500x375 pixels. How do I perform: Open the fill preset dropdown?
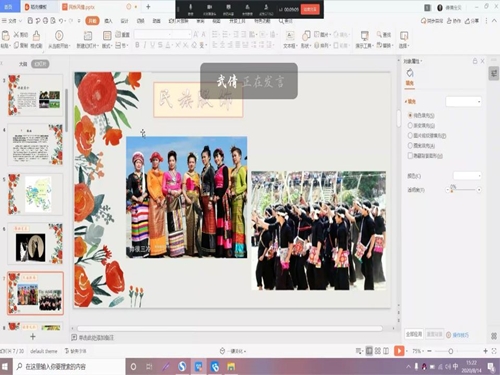tap(463, 101)
